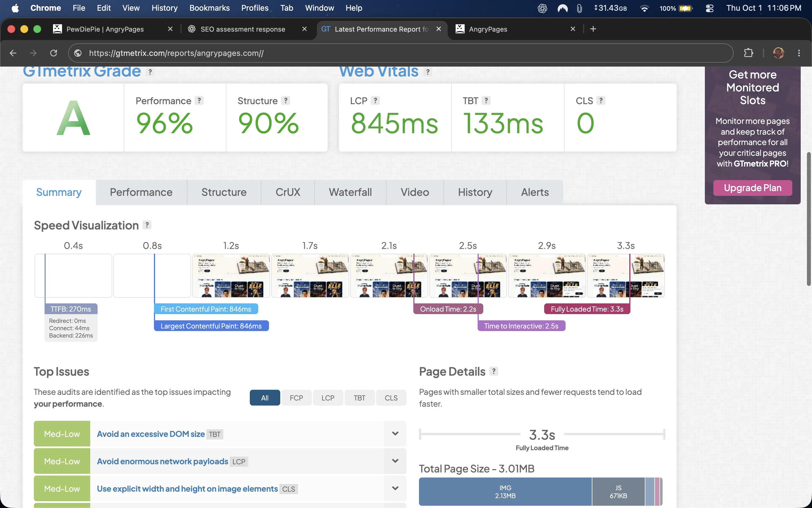
Task: Reload the GTmetrix report page
Action: tap(54, 53)
